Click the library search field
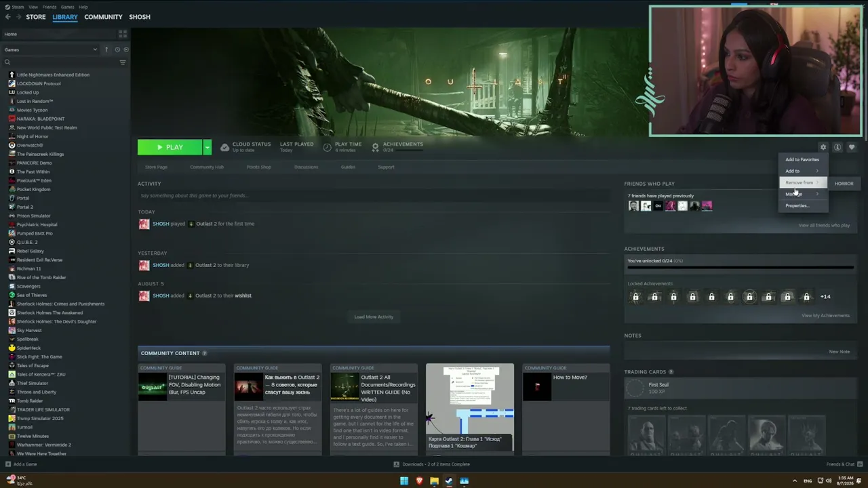Image resolution: width=868 pixels, height=488 pixels. click(60, 62)
